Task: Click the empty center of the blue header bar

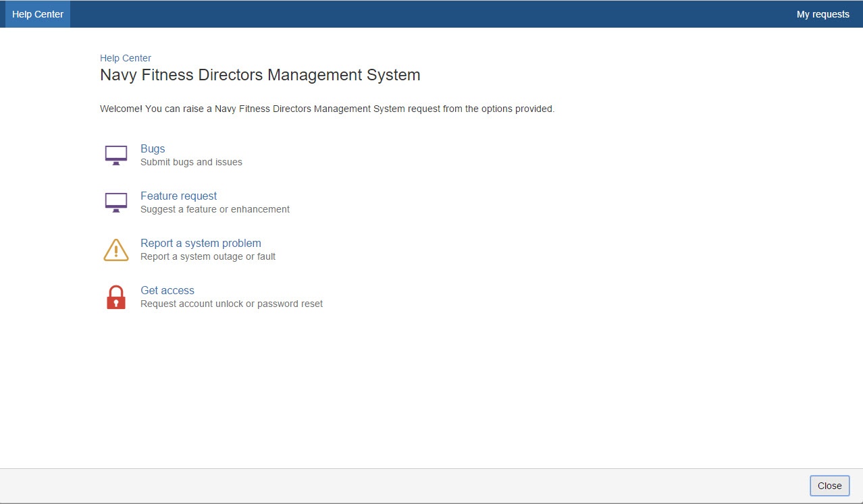Action: click(x=432, y=14)
